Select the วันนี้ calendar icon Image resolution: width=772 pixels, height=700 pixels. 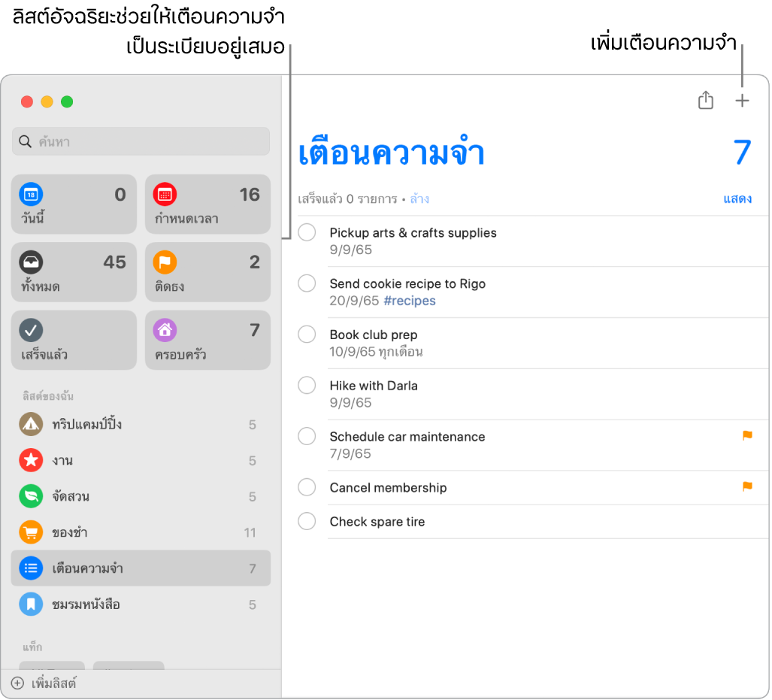[x=30, y=194]
